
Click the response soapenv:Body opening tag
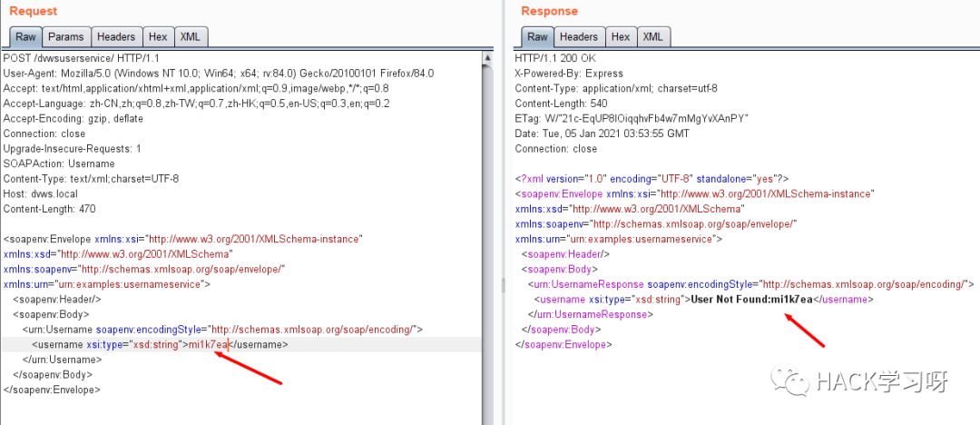pyautogui.click(x=561, y=269)
